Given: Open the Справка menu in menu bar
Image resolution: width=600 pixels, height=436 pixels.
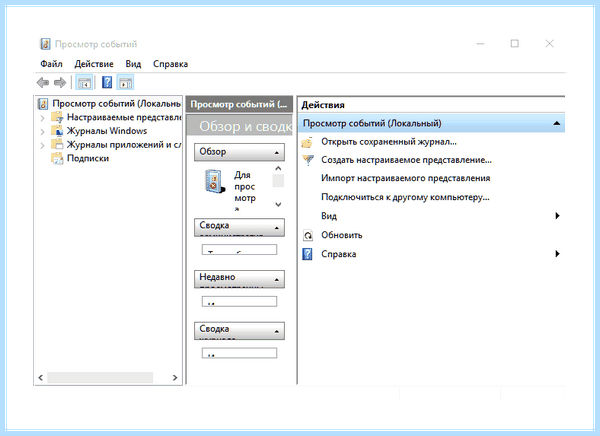Looking at the screenshot, I should click(170, 64).
